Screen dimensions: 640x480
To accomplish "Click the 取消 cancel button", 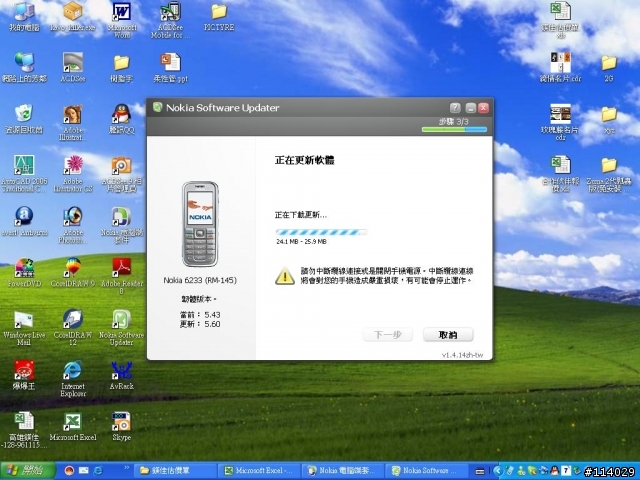I will pyautogui.click(x=448, y=335).
